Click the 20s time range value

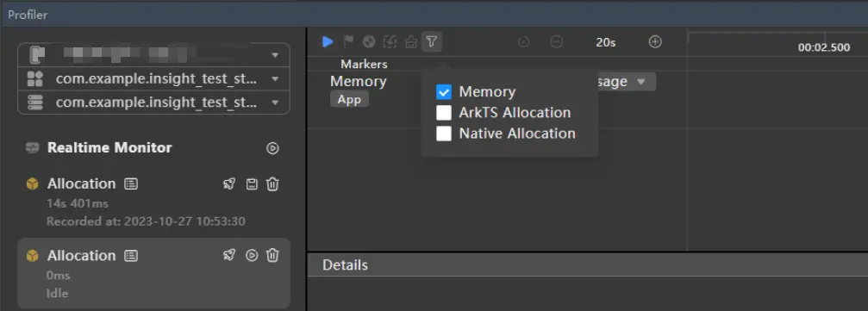point(606,42)
